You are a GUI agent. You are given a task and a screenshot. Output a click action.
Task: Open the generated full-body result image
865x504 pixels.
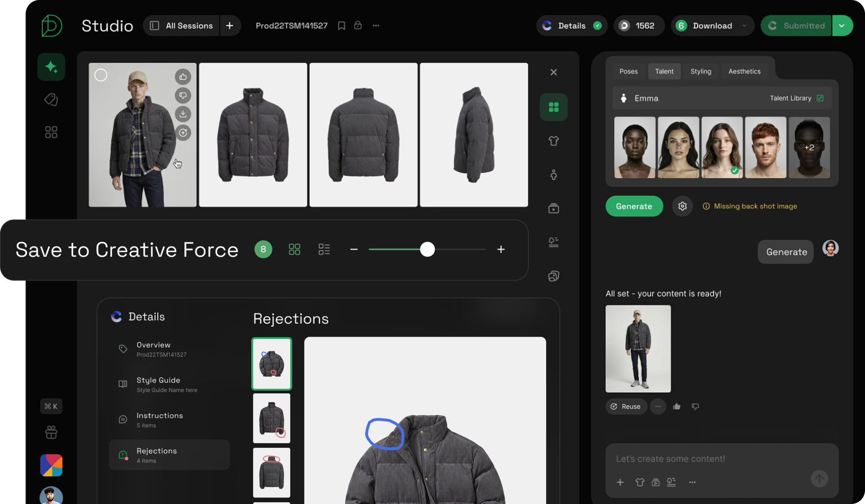[x=638, y=349]
